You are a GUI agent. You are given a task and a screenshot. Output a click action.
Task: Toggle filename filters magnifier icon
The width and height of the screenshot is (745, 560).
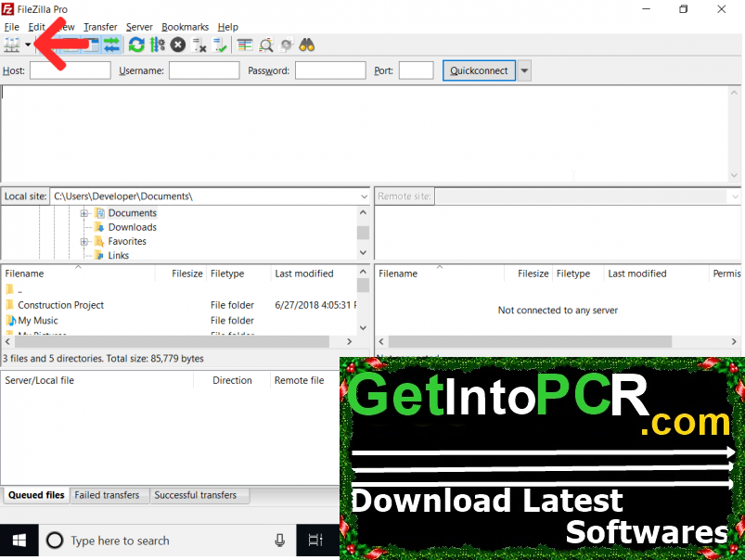pos(265,45)
